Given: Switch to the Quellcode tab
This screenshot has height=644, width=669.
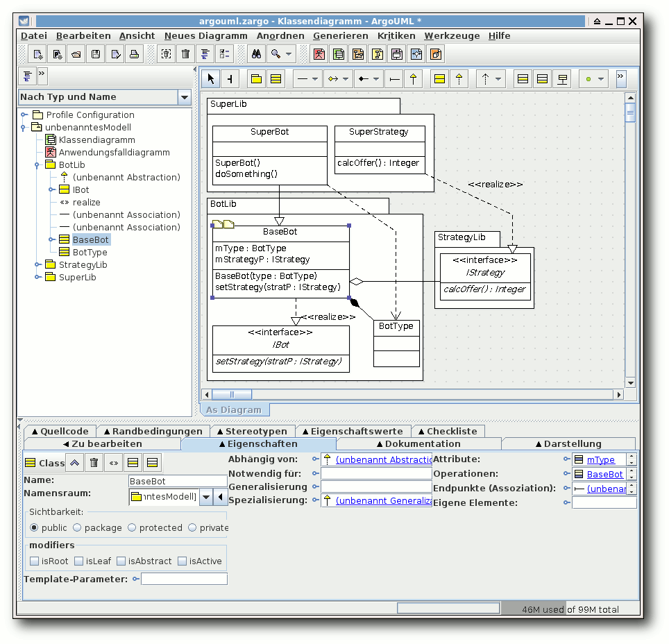Looking at the screenshot, I should [x=60, y=432].
